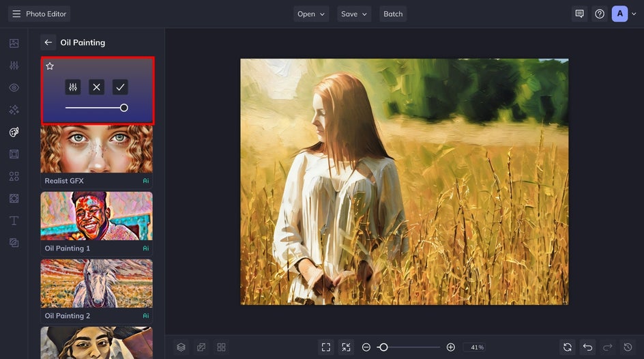Zoom in with the plus button
Screen dimensions: 644x359
click(450, 347)
